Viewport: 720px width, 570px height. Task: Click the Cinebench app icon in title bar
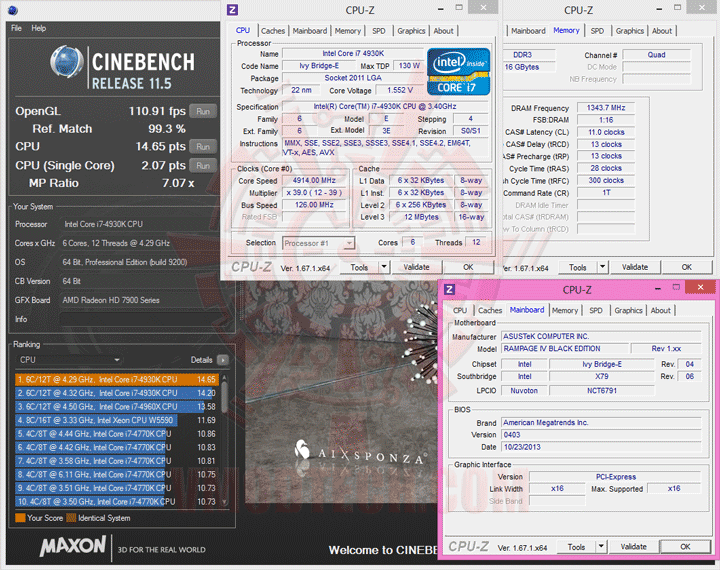coord(13,10)
